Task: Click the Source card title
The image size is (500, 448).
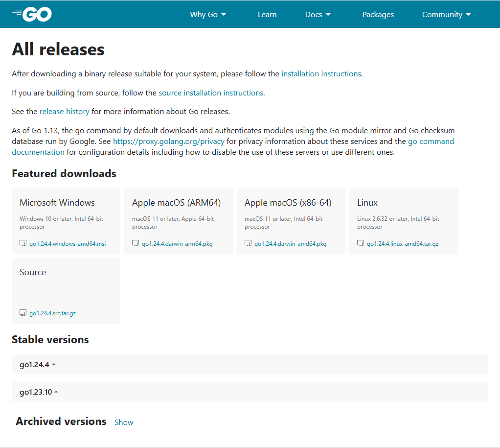Action: [x=33, y=272]
